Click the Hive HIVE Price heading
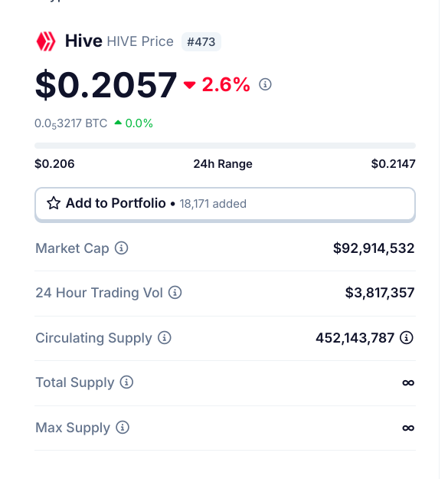448x479 pixels. 119,41
